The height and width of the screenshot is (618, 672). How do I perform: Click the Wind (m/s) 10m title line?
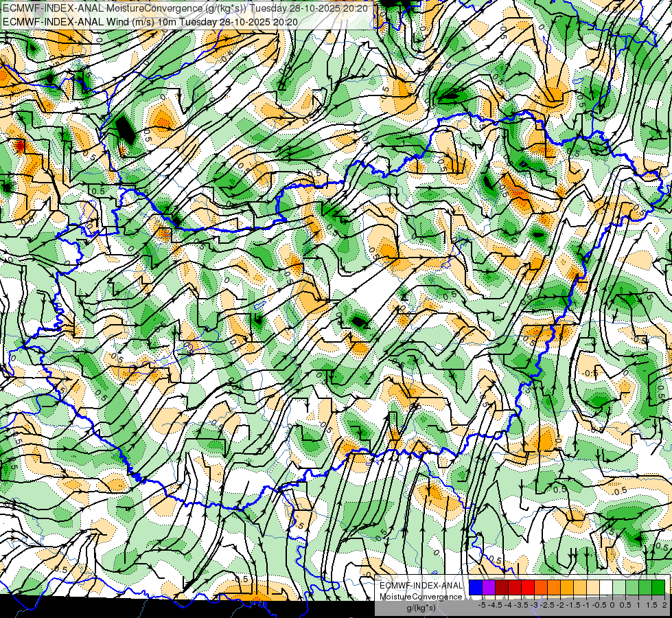click(150, 21)
